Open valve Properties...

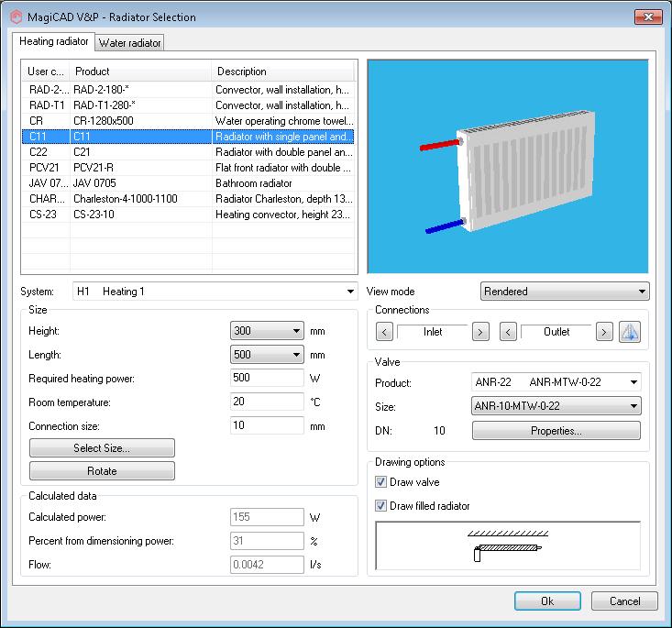click(x=556, y=430)
